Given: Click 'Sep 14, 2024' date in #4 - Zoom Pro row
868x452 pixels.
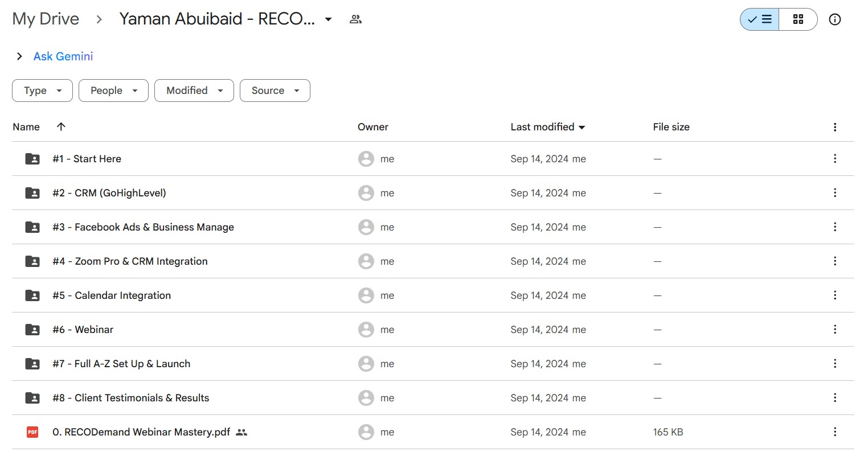Looking at the screenshot, I should pos(539,261).
